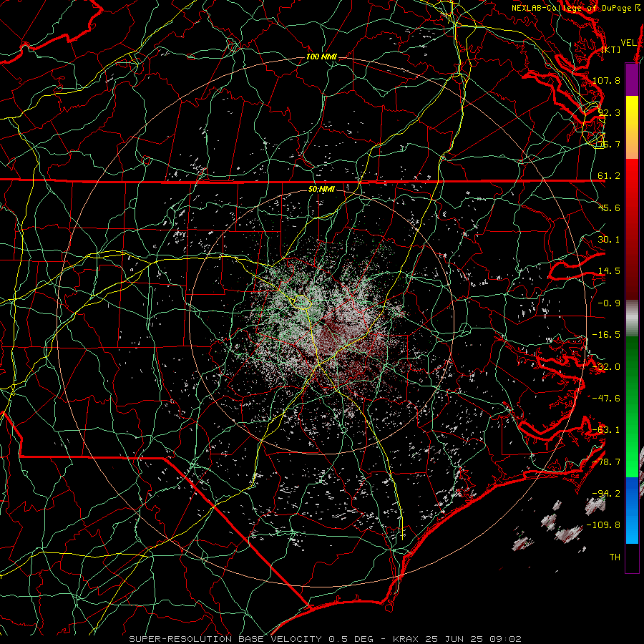
Task: Click the [KT] units label
Action: 611,49
